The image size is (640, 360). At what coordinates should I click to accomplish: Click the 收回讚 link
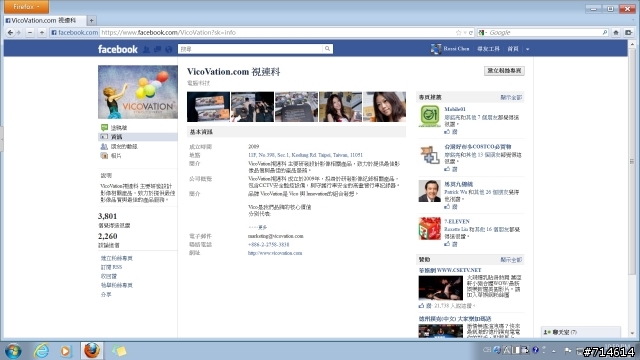pyautogui.click(x=109, y=276)
